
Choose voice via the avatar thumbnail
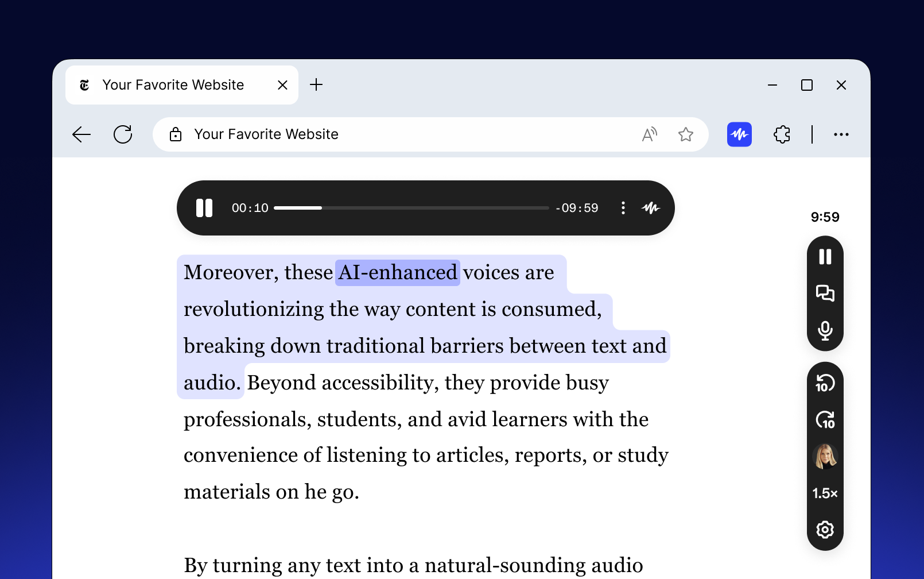tap(825, 457)
